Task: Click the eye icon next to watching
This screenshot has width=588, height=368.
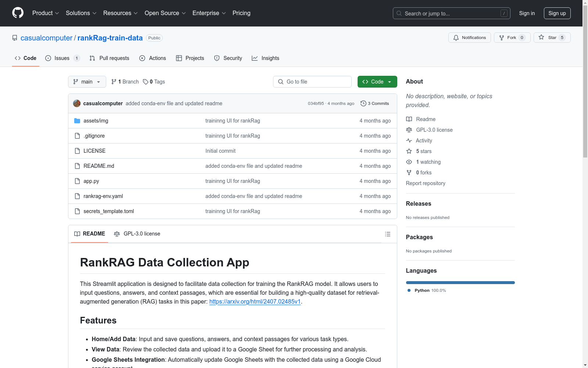Action: pyautogui.click(x=409, y=162)
